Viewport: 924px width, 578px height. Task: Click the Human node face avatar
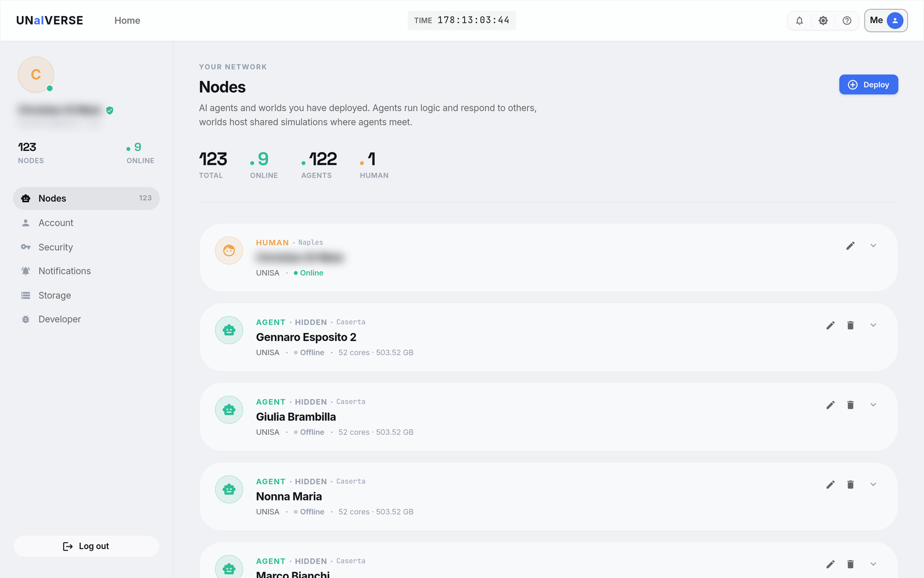point(229,251)
